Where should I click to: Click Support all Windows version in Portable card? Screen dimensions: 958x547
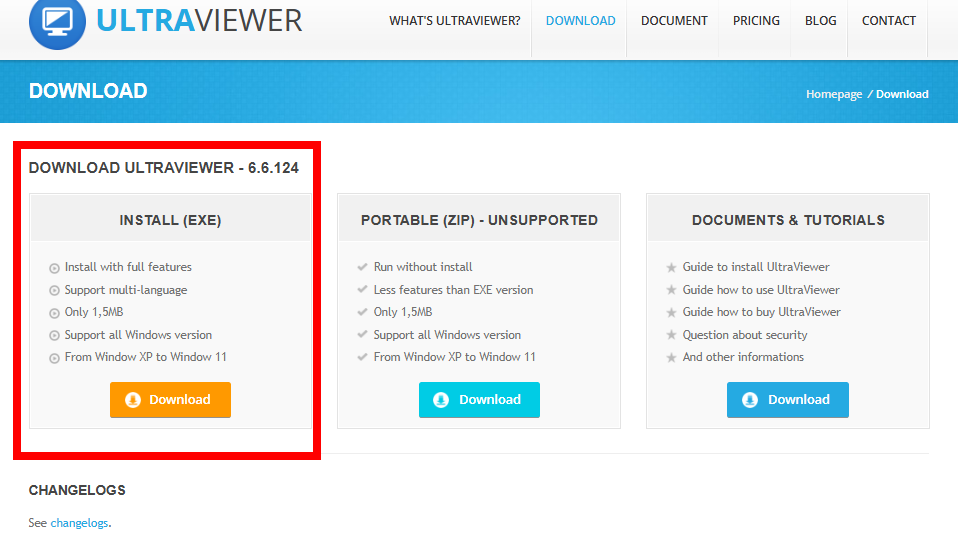[447, 335]
